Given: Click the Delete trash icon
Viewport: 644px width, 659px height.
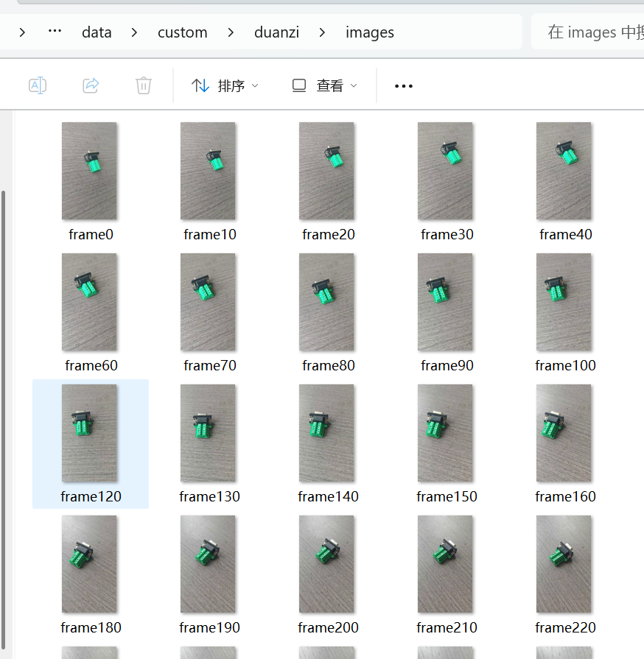Looking at the screenshot, I should click(144, 85).
